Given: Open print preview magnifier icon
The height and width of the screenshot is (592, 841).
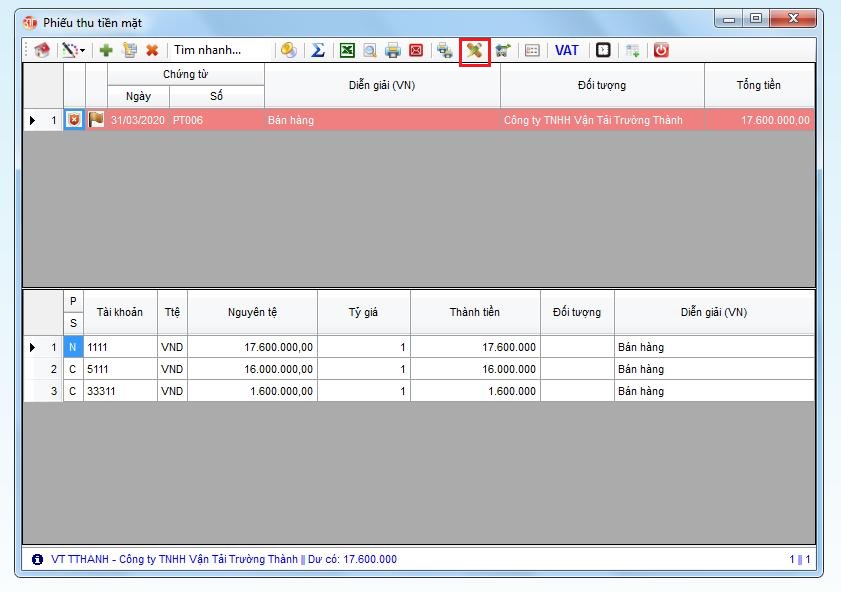Looking at the screenshot, I should [x=370, y=50].
